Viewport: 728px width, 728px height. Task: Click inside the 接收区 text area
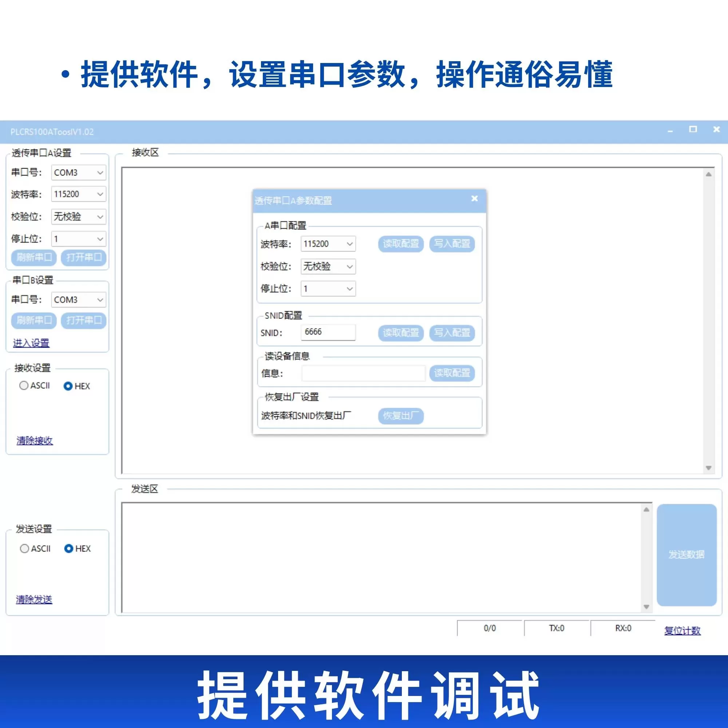tap(412, 321)
